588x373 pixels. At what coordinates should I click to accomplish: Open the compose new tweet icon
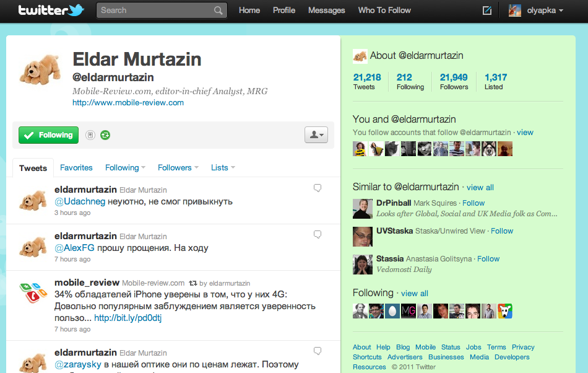(x=486, y=11)
